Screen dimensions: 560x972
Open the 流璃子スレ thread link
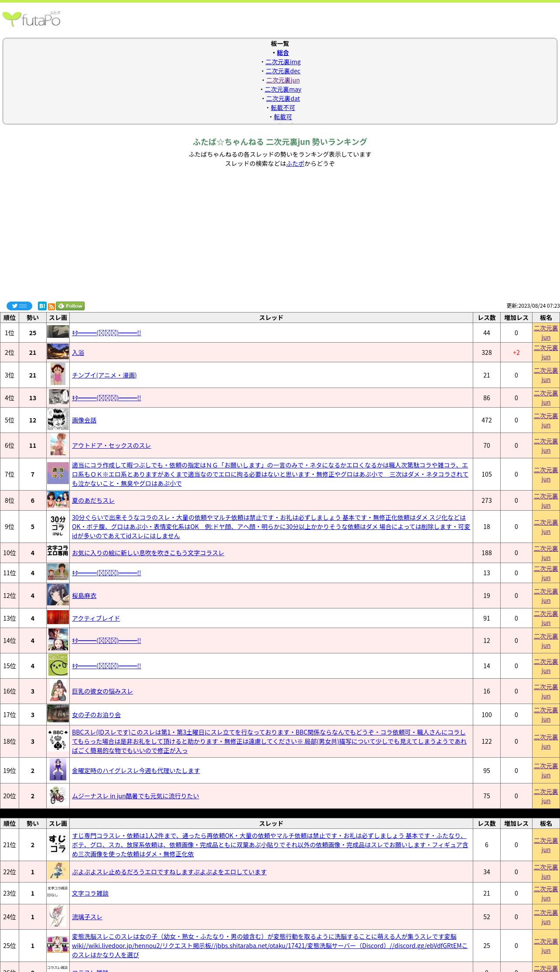tap(87, 917)
